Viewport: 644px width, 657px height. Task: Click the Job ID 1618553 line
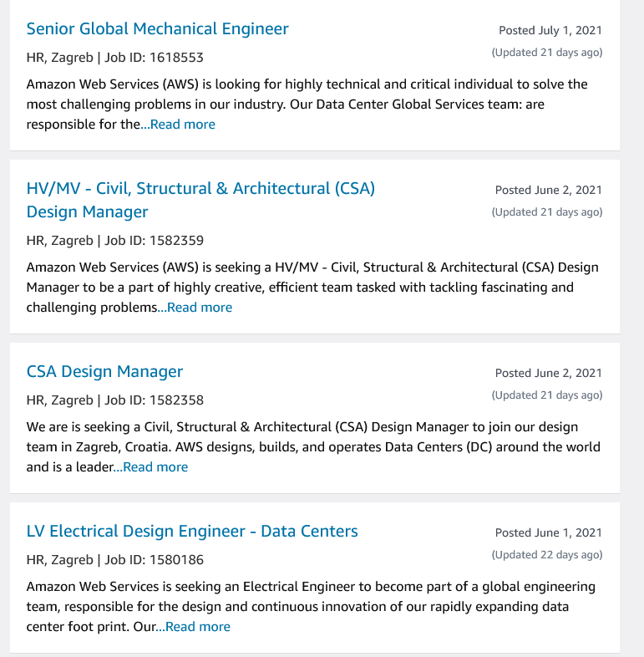(114, 58)
